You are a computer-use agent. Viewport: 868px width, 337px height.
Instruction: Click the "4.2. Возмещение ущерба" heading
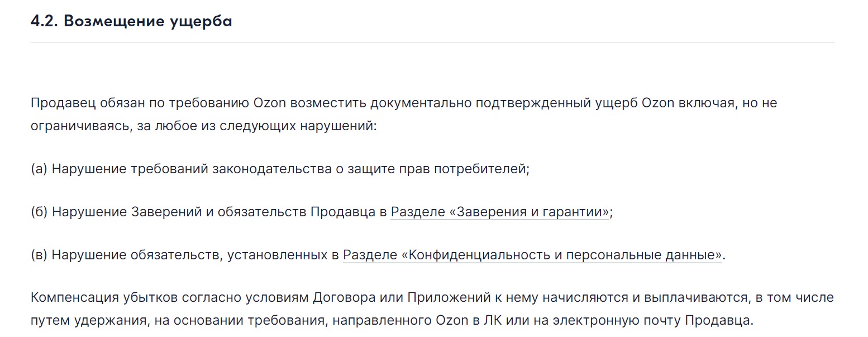pyautogui.click(x=131, y=22)
